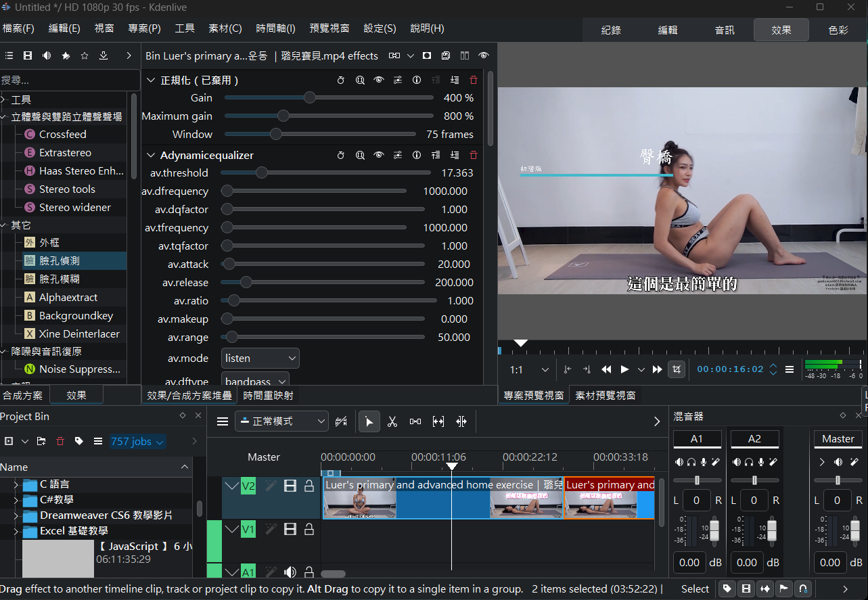This screenshot has width=868, height=600.
Task: Set zone in point in monitor
Action: (568, 369)
